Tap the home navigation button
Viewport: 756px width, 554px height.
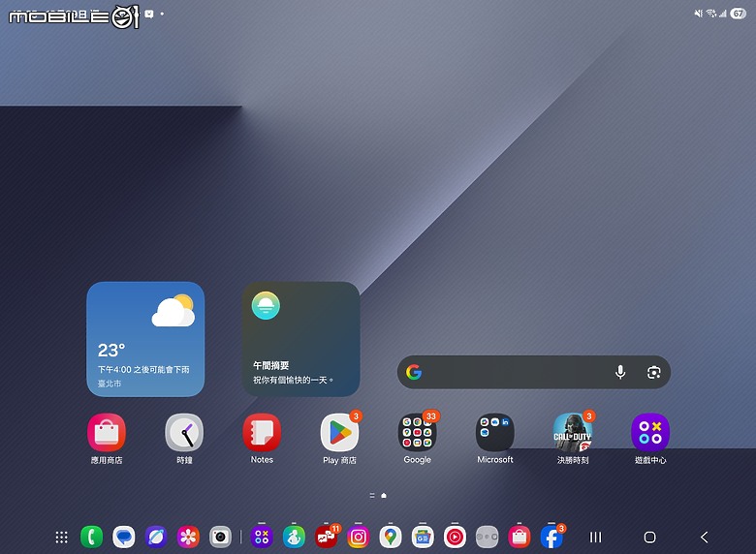coord(650,538)
